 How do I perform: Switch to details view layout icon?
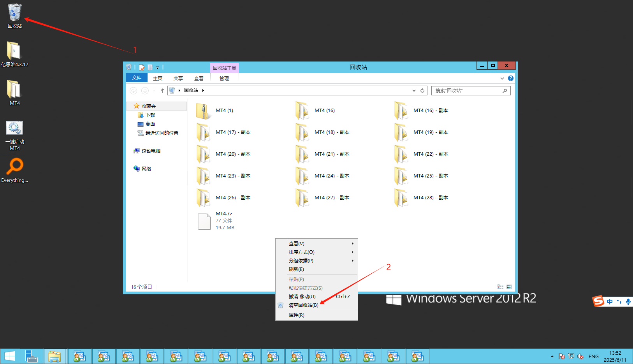point(500,287)
